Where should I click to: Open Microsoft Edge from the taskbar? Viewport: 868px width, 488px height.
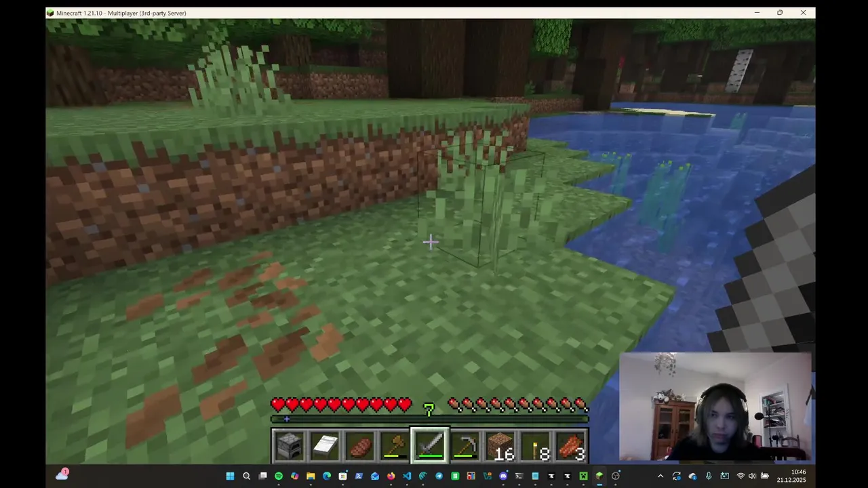(x=326, y=476)
